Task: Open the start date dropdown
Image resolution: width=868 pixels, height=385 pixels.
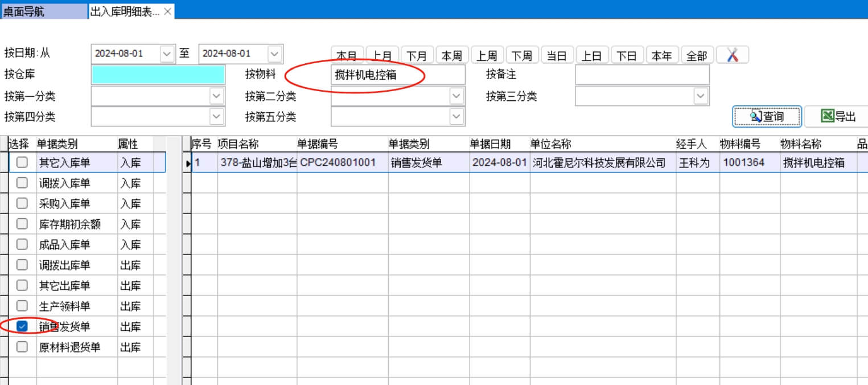Action: coord(167,54)
